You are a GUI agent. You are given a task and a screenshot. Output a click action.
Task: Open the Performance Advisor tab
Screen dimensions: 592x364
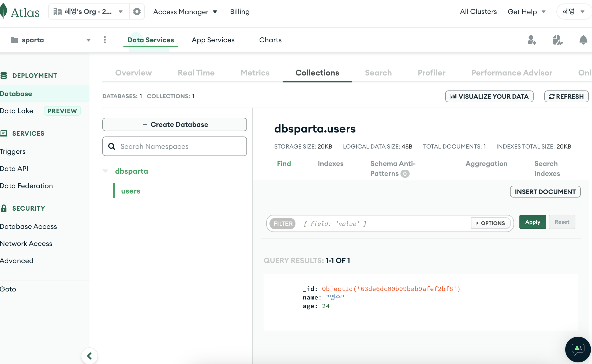point(512,73)
